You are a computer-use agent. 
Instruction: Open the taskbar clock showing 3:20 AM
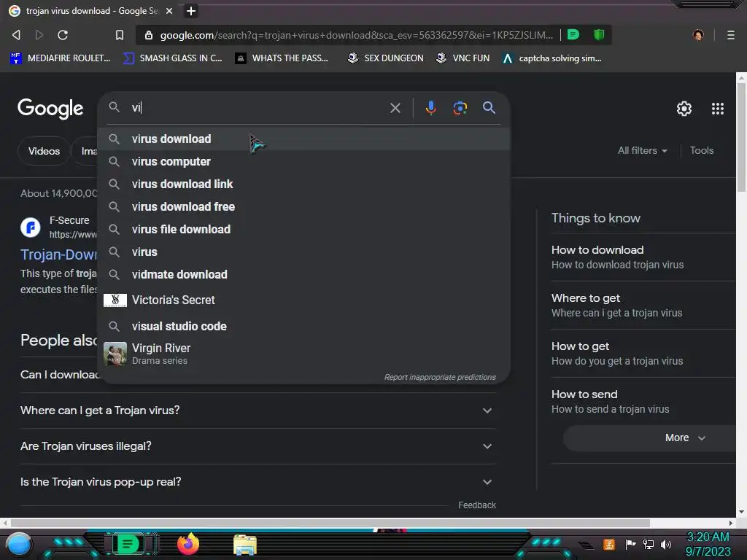708,544
